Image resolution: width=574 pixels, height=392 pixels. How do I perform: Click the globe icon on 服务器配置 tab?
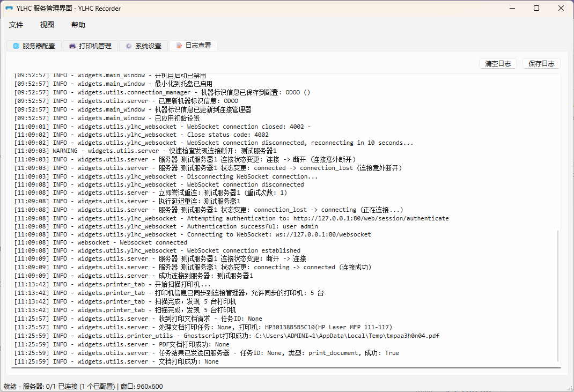(16, 46)
